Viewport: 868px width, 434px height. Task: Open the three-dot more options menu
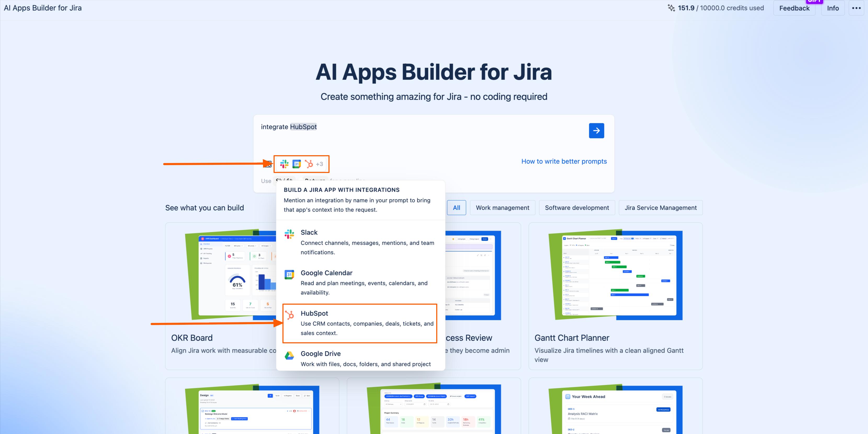tap(856, 8)
